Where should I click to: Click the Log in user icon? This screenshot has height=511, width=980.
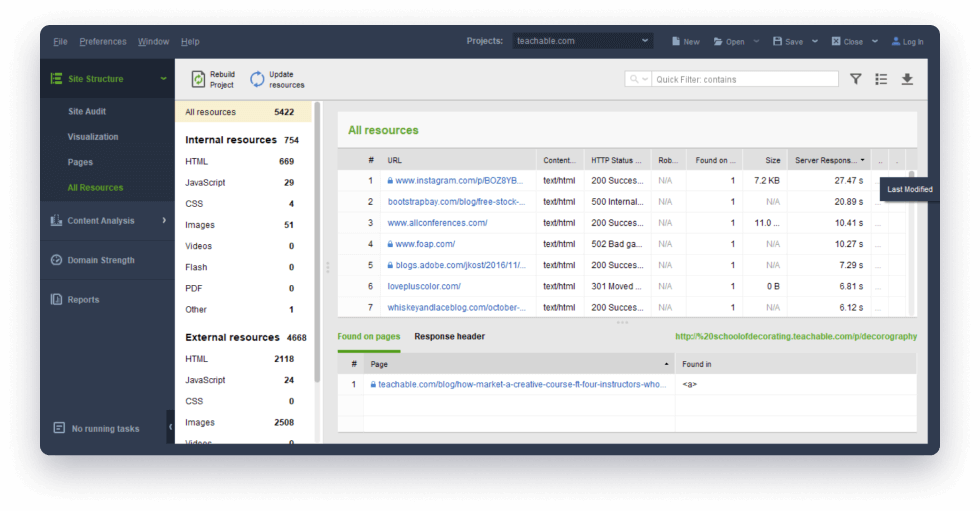click(x=894, y=42)
